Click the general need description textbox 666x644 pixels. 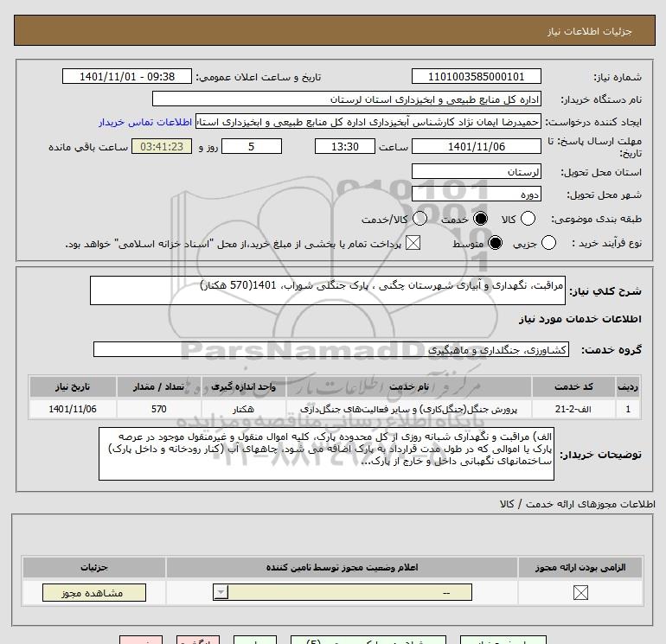328,290
